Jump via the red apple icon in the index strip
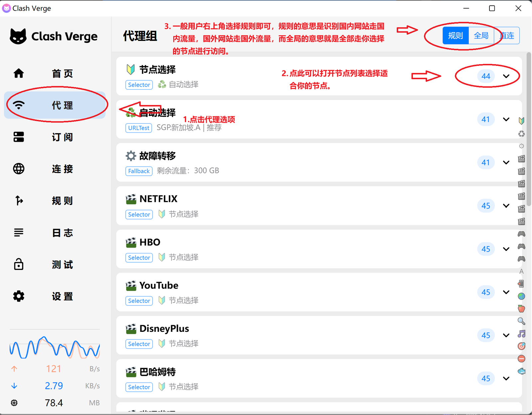The image size is (532, 415). point(521,309)
